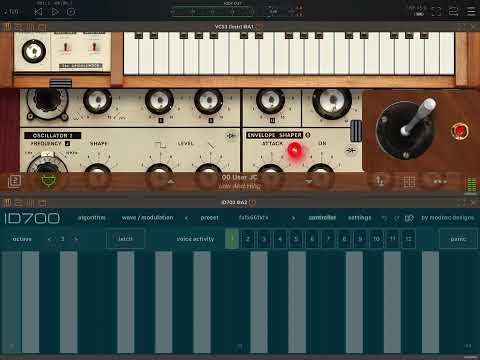Open the three-dots more menu in VCS3
The width and height of the screenshot is (480, 360).
tap(440, 182)
